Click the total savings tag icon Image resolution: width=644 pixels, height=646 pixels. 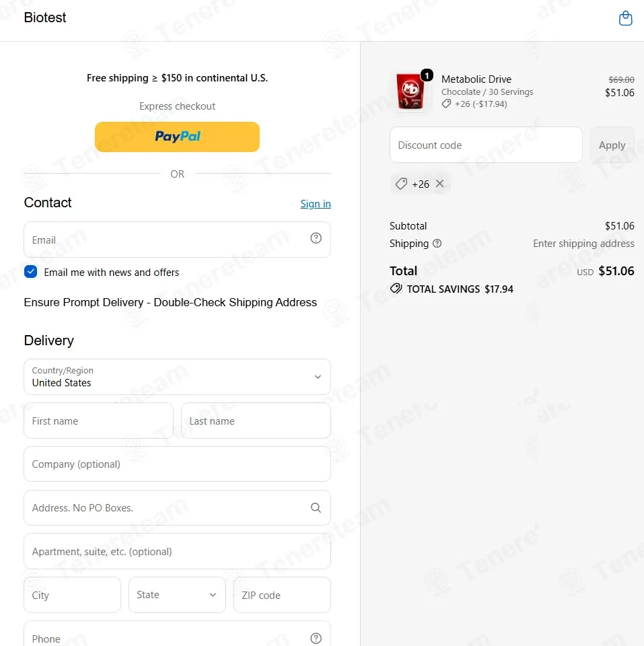pyautogui.click(x=396, y=289)
